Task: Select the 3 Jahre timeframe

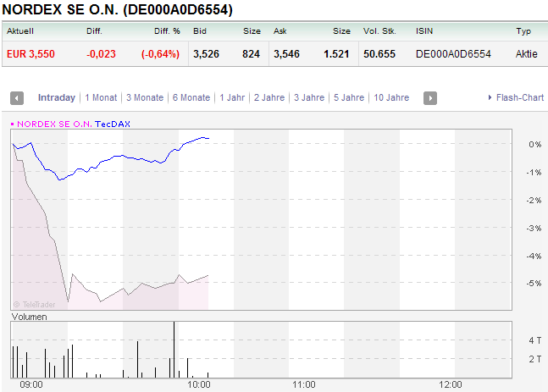Action: tap(309, 97)
